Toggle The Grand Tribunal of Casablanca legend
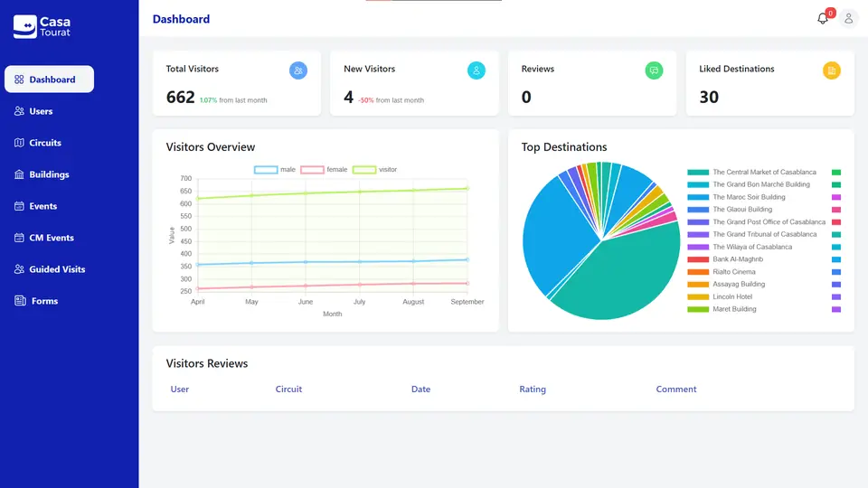This screenshot has height=488, width=868. point(751,235)
